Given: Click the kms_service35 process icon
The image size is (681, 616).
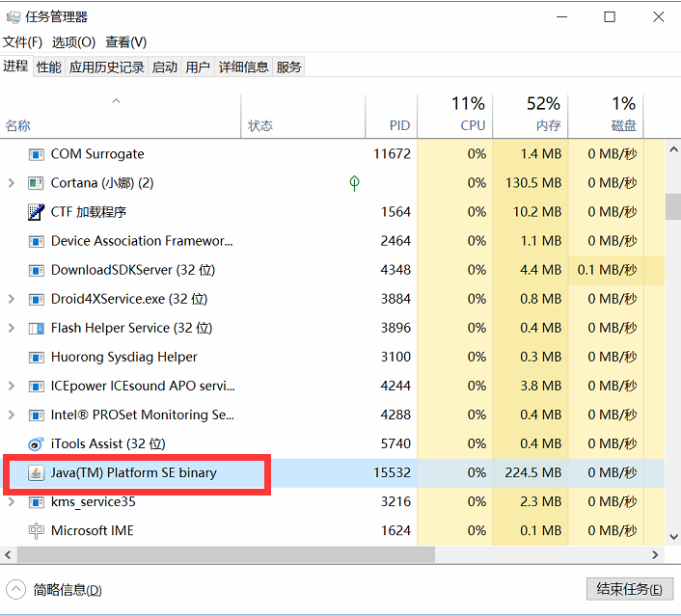Looking at the screenshot, I should (36, 502).
